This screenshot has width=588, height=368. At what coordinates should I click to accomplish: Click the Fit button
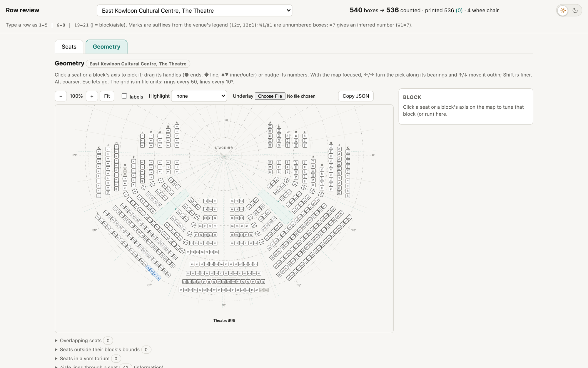pos(107,96)
